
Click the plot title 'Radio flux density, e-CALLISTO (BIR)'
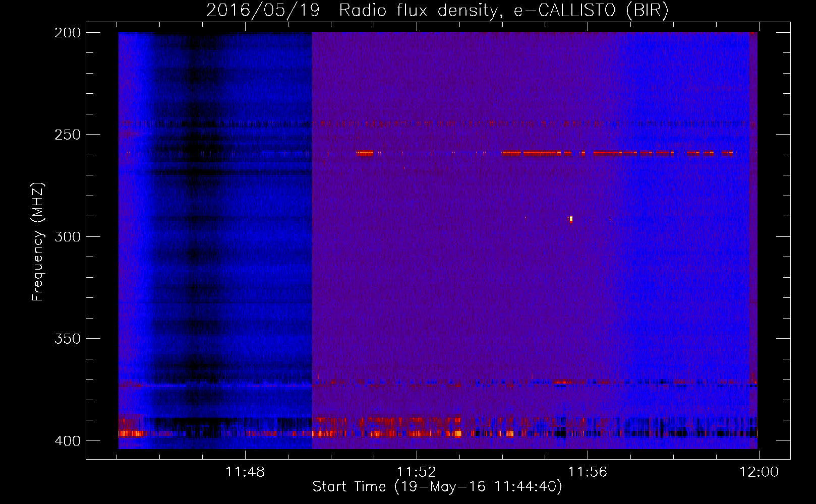[x=504, y=10]
